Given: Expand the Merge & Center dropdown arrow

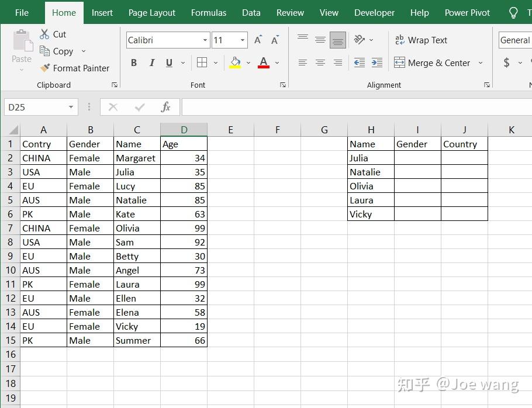Looking at the screenshot, I should point(481,63).
